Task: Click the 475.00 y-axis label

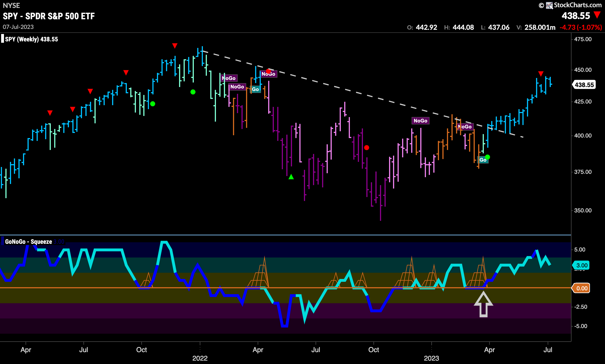Action: coord(583,39)
